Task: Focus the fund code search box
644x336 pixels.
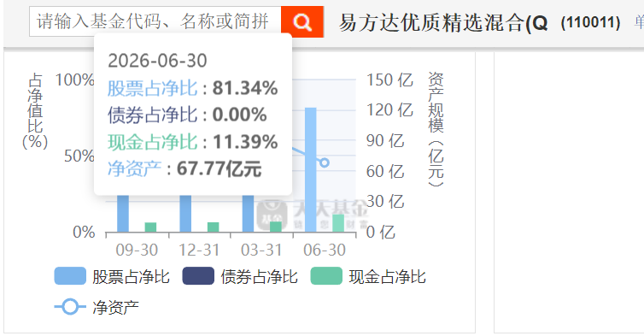Action: (155, 21)
